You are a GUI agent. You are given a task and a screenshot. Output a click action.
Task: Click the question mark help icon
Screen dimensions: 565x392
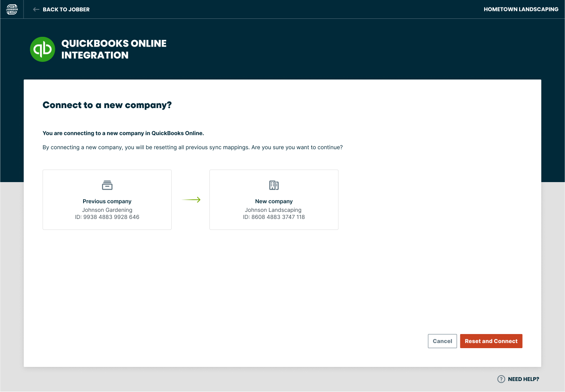coord(501,379)
